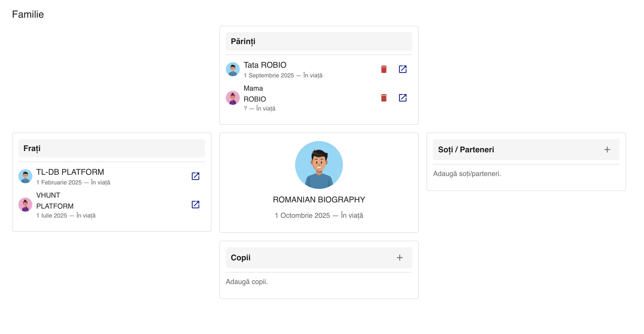644x334 pixels.
Task: Click the Frați section header
Action: [x=112, y=148]
